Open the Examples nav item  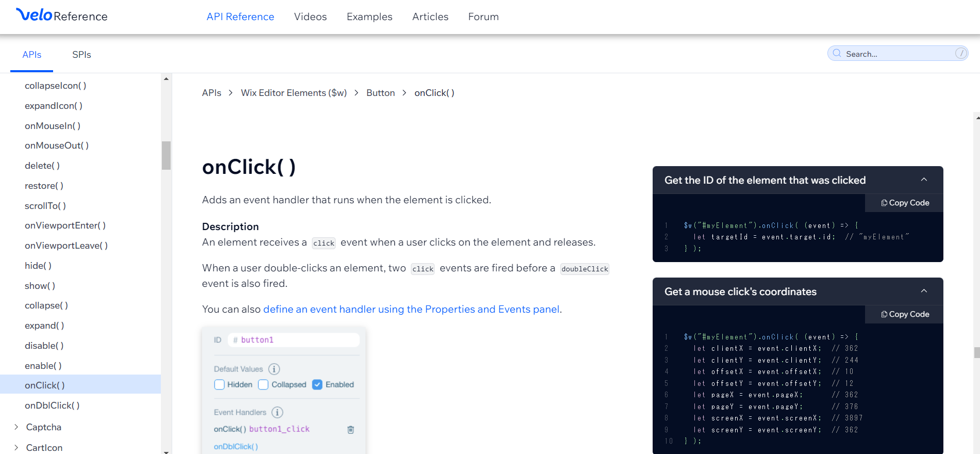tap(370, 17)
